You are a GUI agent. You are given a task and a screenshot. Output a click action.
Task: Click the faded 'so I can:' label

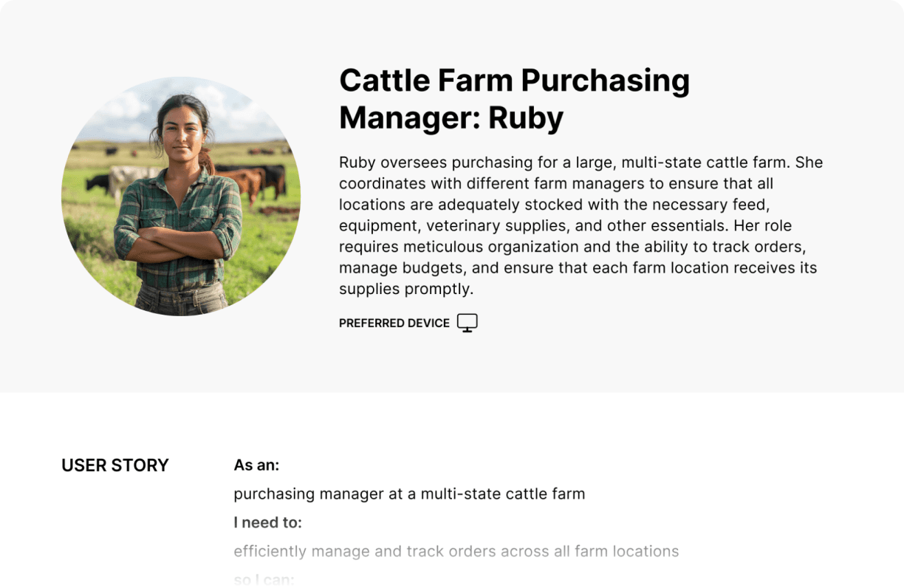tap(264, 580)
